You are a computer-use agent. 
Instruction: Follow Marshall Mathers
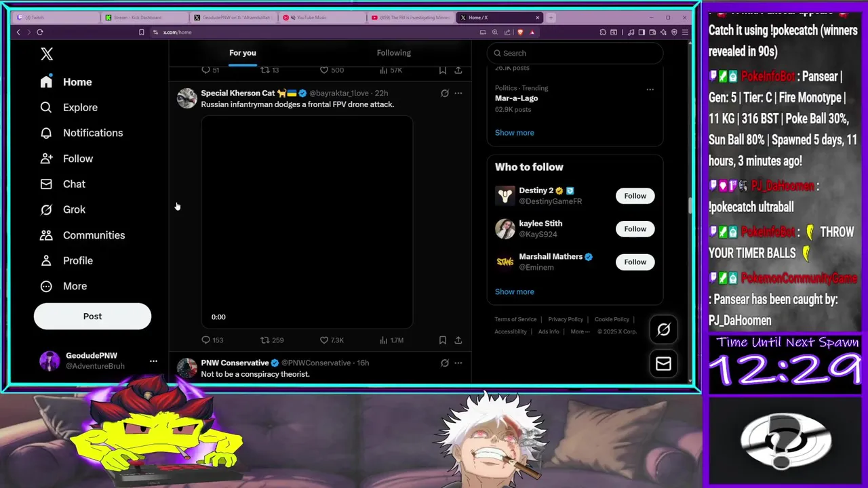click(x=635, y=262)
